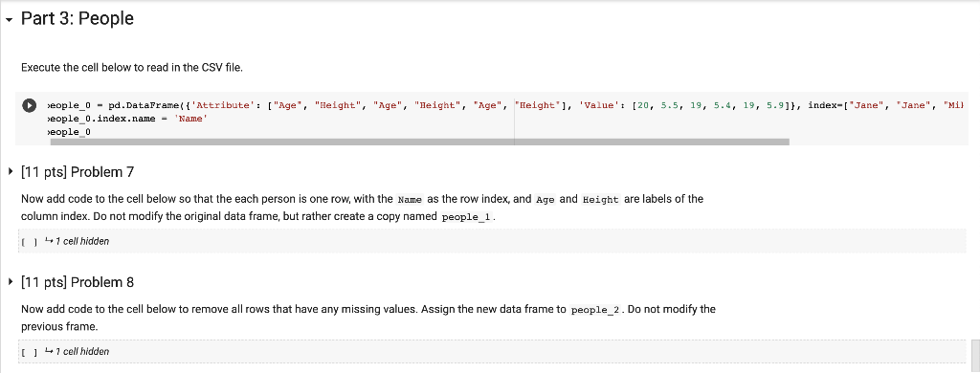Click the Problem 8 description paragraph
This screenshot has width=980, height=373.
368,318
